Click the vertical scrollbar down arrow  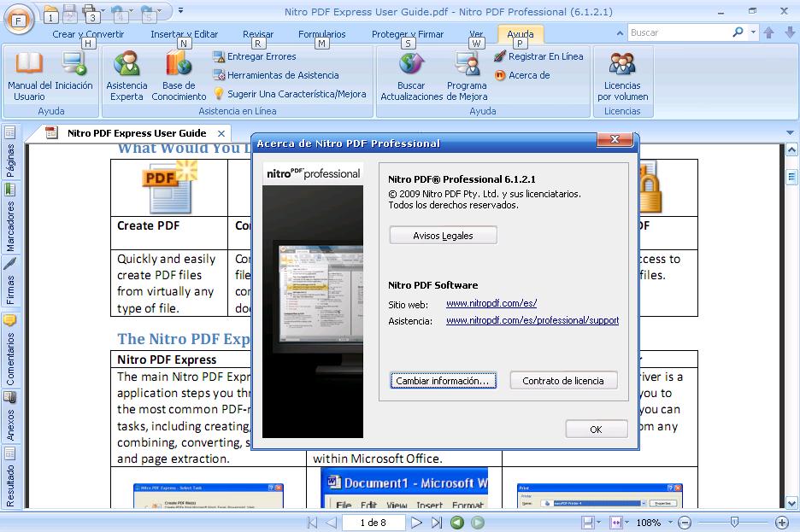click(791, 503)
